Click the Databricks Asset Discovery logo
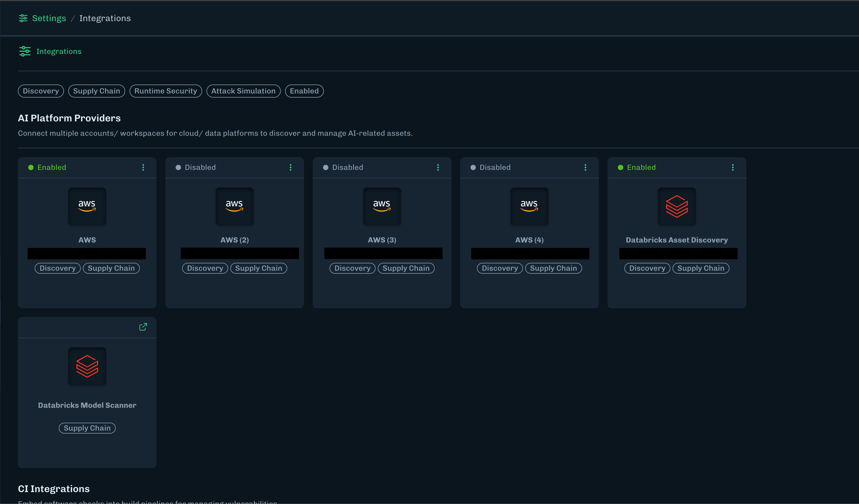Image resolution: width=859 pixels, height=504 pixels. (677, 206)
